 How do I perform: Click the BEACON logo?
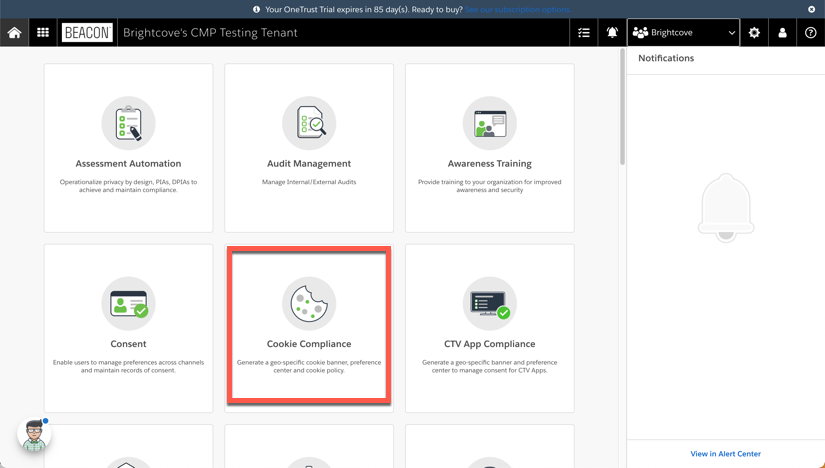pos(87,33)
